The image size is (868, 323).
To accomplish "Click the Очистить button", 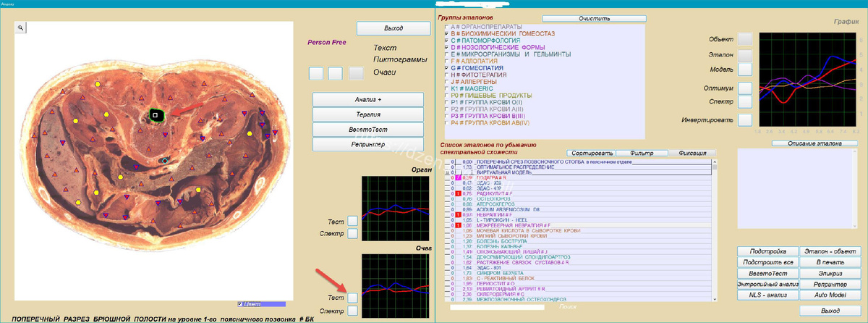I will point(594,18).
